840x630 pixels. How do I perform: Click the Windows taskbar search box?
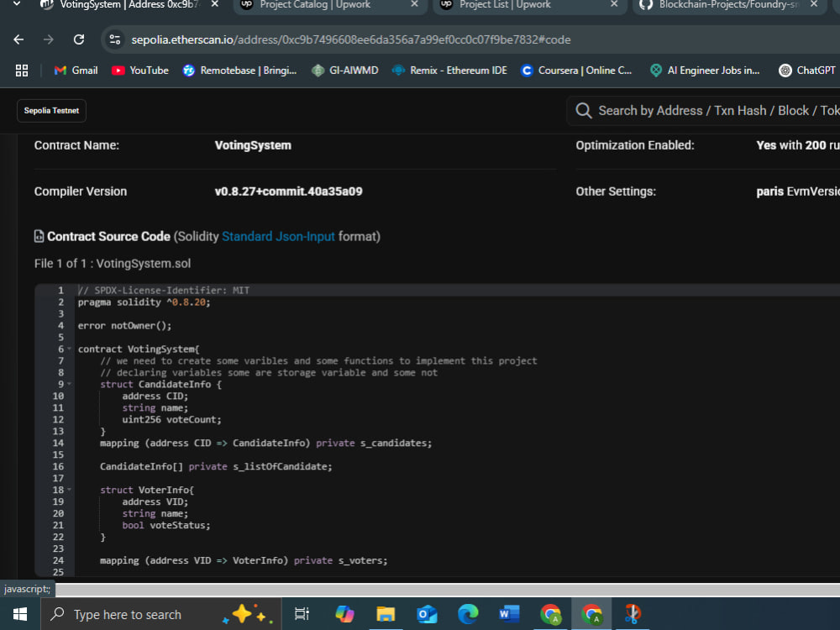160,614
